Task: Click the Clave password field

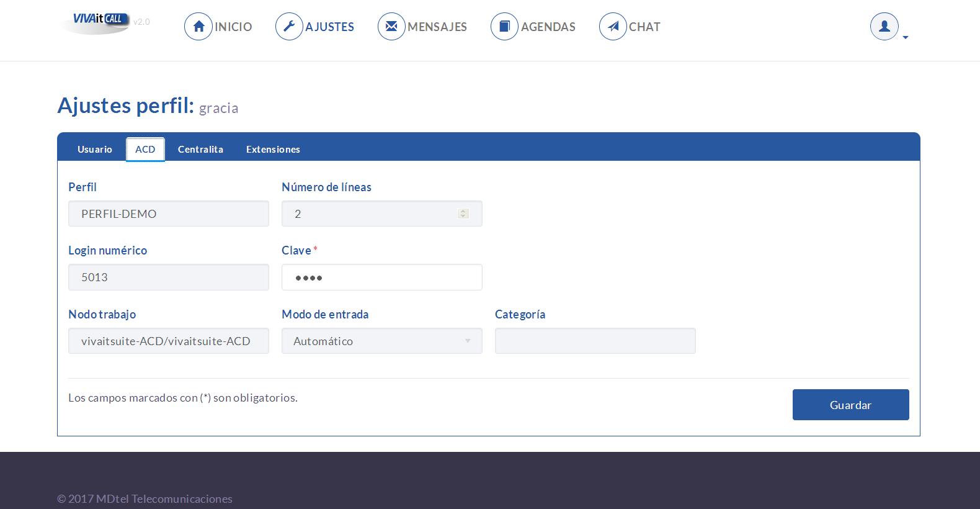Action: pyautogui.click(x=382, y=277)
